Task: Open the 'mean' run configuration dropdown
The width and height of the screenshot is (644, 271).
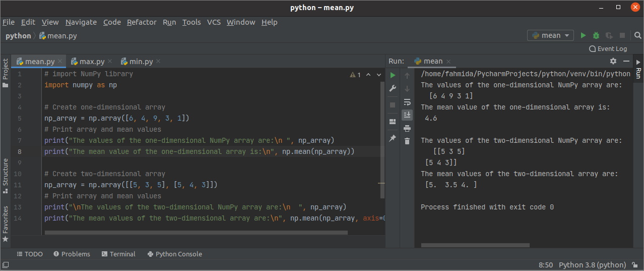Action: pyautogui.click(x=550, y=35)
